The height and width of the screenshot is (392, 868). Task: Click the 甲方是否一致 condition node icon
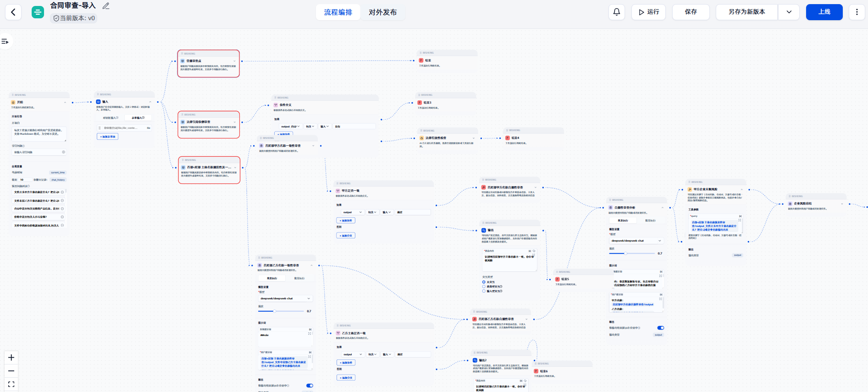tap(338, 191)
